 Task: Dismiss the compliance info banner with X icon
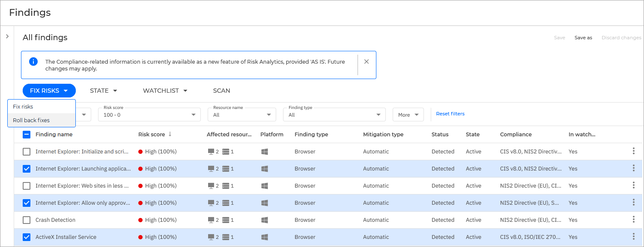(367, 62)
